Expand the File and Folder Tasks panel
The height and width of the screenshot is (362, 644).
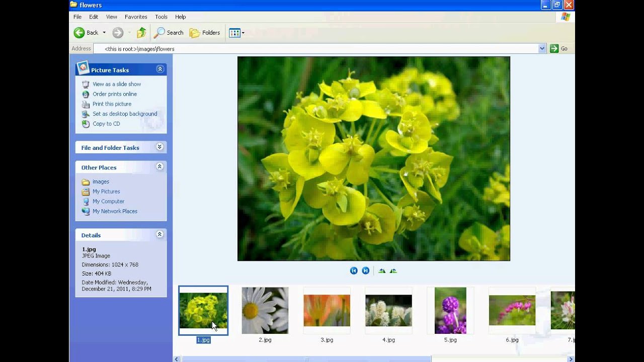(x=160, y=147)
